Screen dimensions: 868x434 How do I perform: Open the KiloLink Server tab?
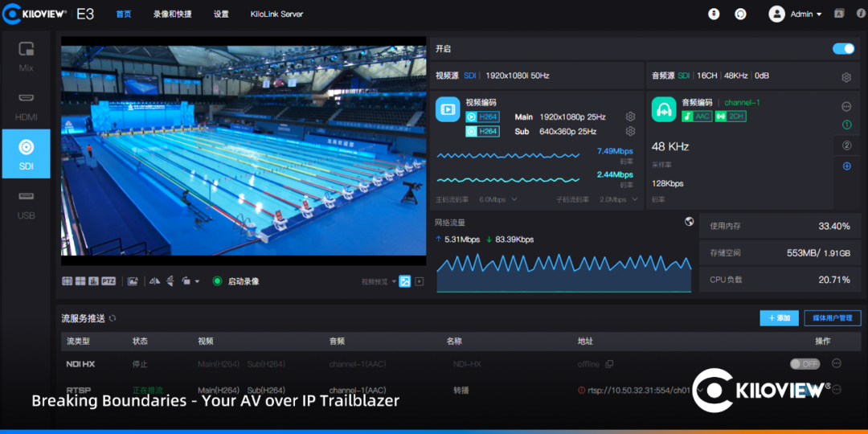coord(276,14)
